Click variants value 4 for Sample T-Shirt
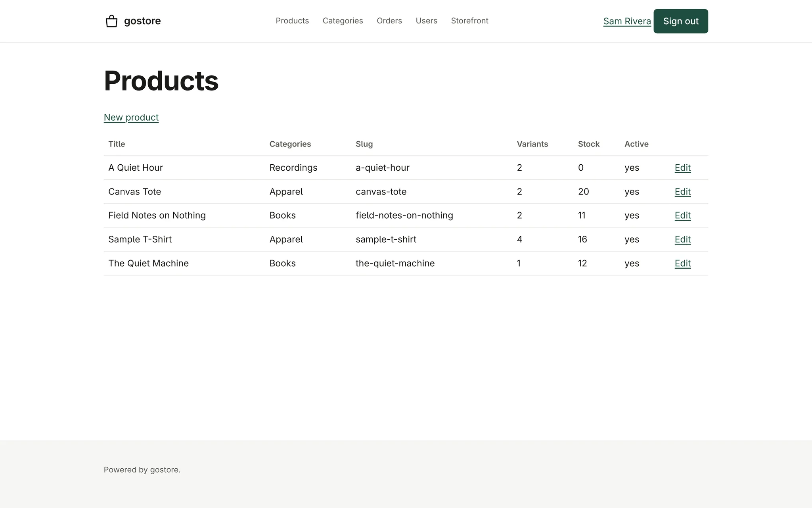The height and width of the screenshot is (508, 812). pos(519,239)
